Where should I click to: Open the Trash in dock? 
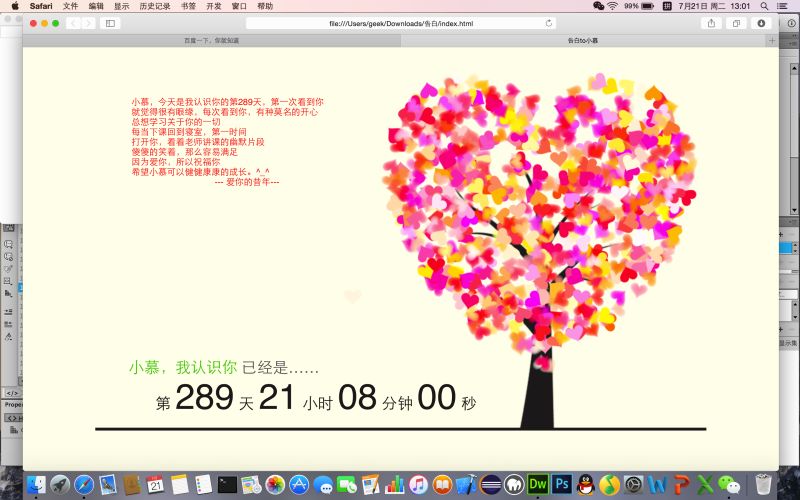pos(763,484)
